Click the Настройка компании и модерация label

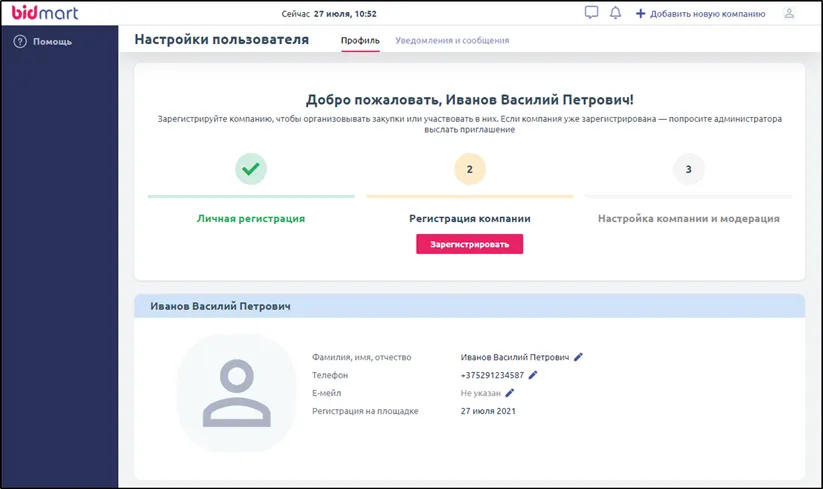coord(688,218)
